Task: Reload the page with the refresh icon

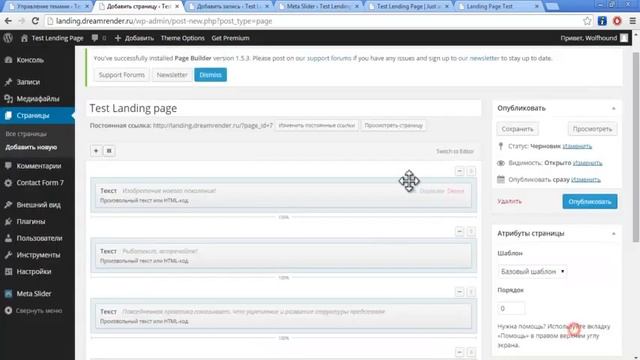Action: (35, 21)
